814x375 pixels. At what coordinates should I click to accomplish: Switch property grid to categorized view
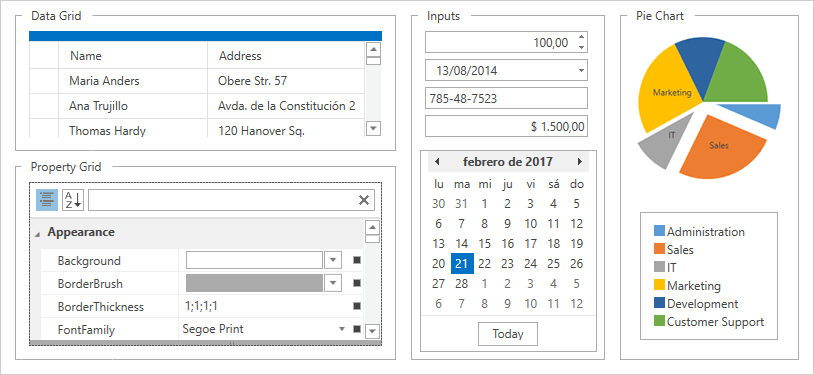tap(47, 200)
